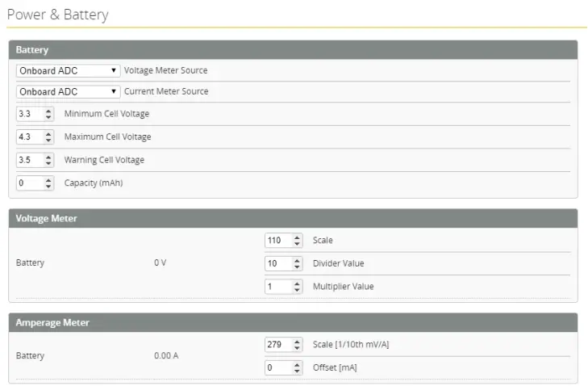588x386 pixels.
Task: Increase Warning Cell Voltage with up arrow
Action: point(48,157)
